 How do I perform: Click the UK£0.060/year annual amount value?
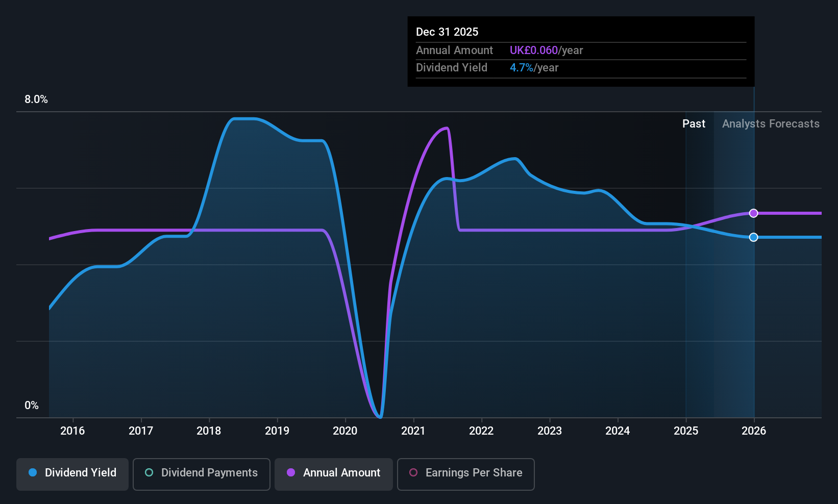point(546,51)
